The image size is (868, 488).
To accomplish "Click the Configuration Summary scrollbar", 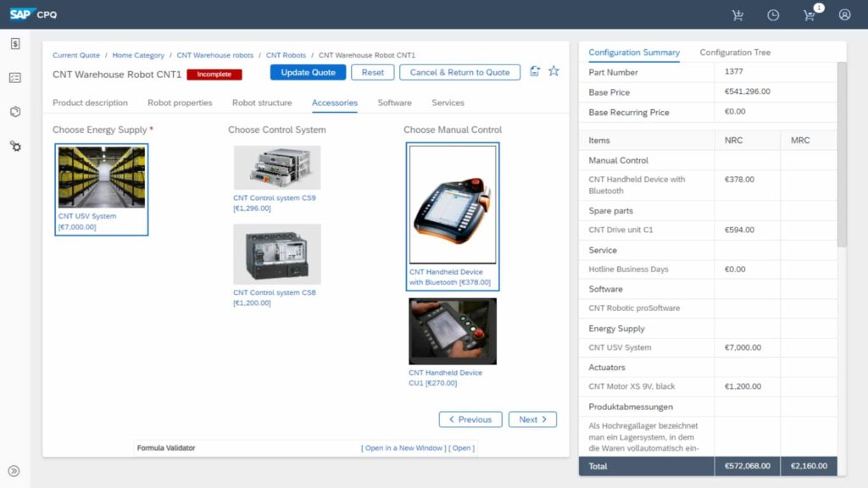I will pyautogui.click(x=842, y=154).
